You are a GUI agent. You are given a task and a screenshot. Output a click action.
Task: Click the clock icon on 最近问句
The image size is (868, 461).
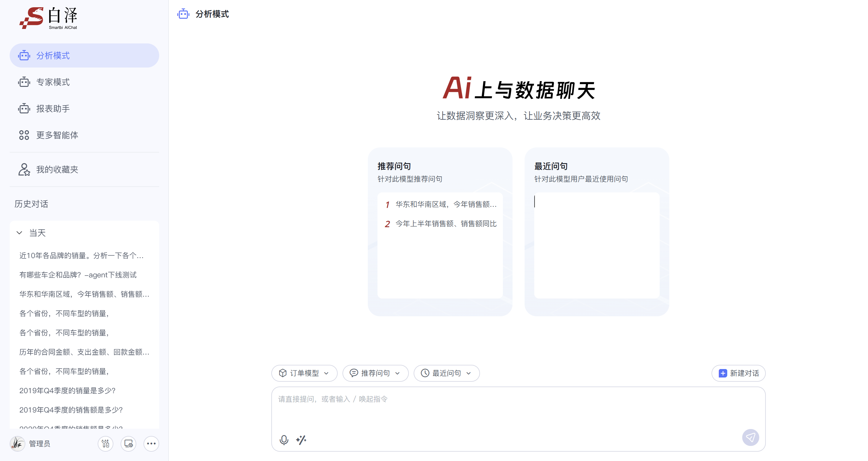[x=425, y=373]
